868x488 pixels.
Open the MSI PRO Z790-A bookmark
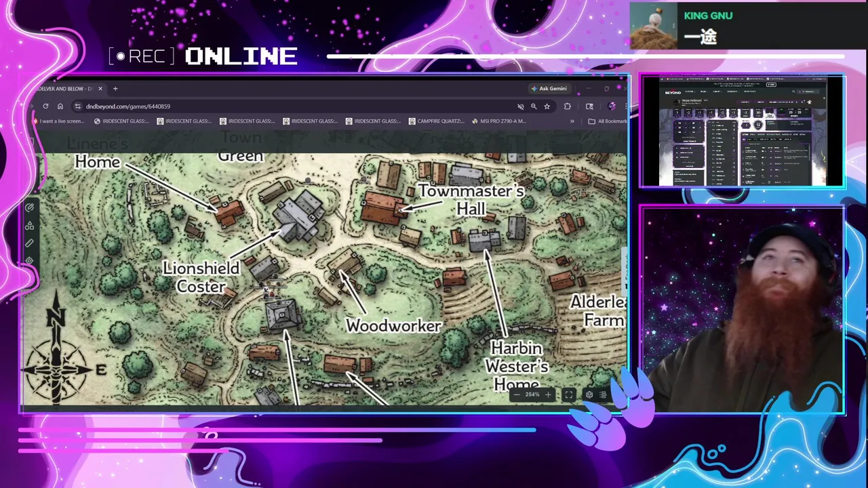(x=500, y=121)
